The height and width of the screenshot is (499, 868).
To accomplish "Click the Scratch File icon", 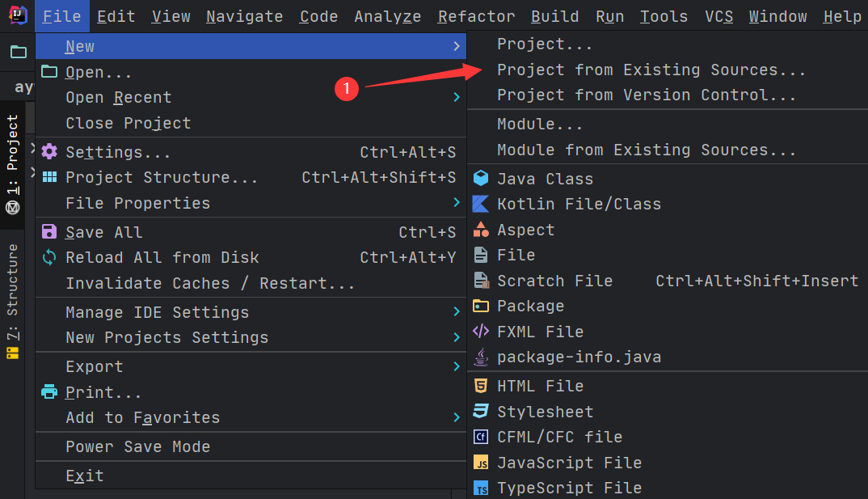I will (x=481, y=281).
